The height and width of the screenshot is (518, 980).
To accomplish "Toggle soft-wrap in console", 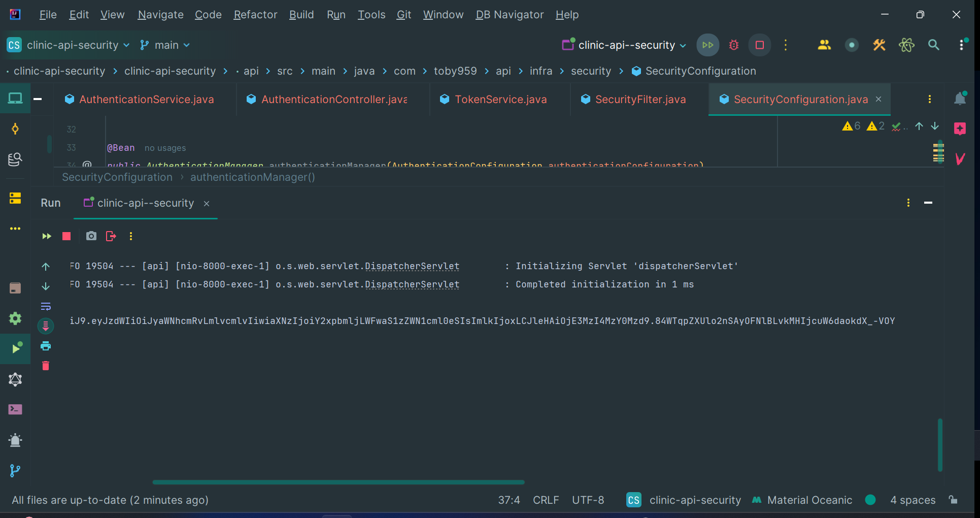I will [46, 306].
